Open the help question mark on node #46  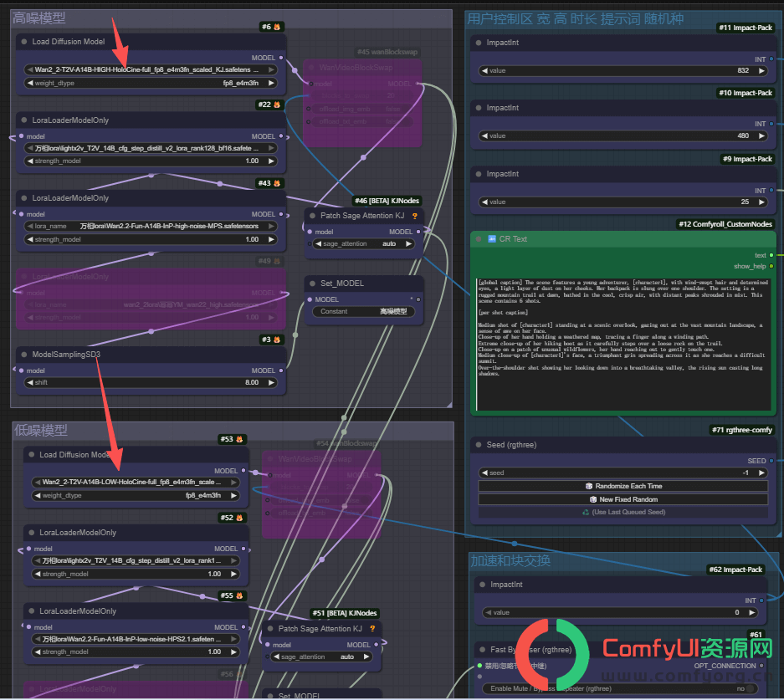414,216
